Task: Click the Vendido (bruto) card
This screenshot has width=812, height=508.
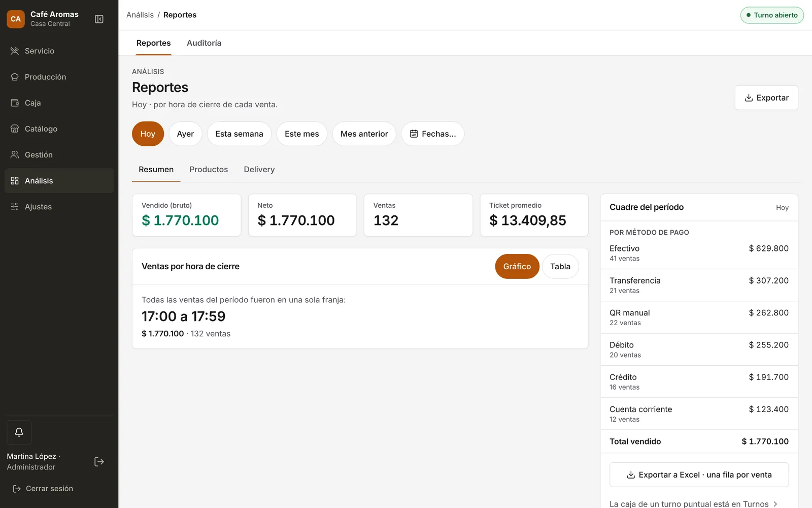Action: (187, 215)
